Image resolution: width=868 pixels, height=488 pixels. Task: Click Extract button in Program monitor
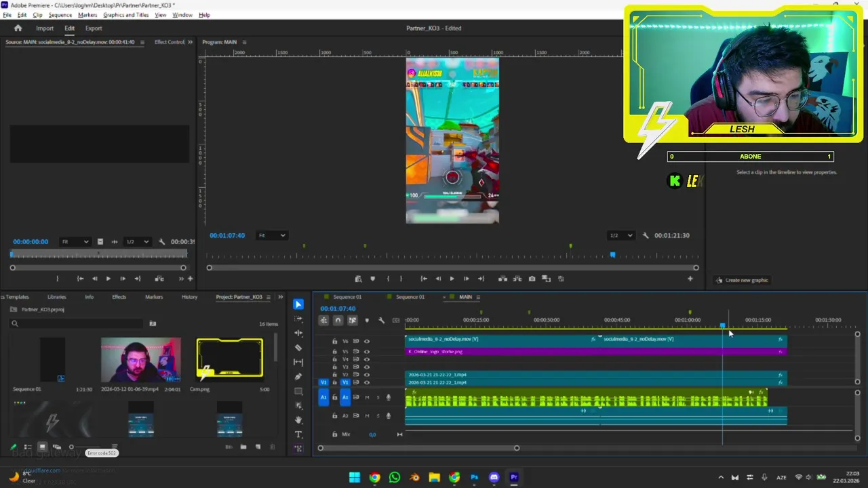pos(517,279)
